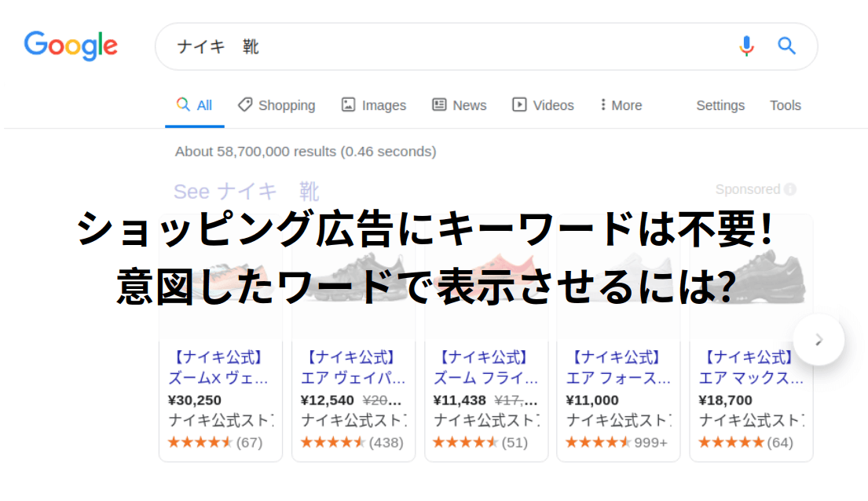
Task: Select the All results tab
Action: [195, 105]
